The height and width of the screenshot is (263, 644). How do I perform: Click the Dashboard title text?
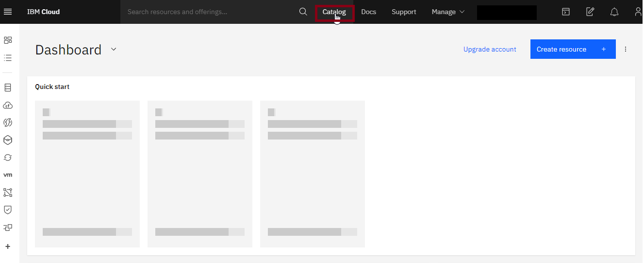(x=68, y=50)
